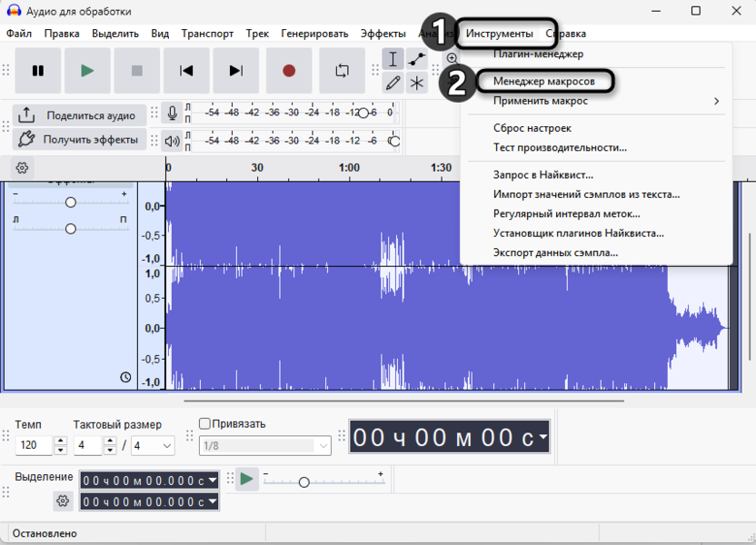The height and width of the screenshot is (545, 756).
Task: Select the Selection (I-beam) tool
Action: (x=393, y=58)
